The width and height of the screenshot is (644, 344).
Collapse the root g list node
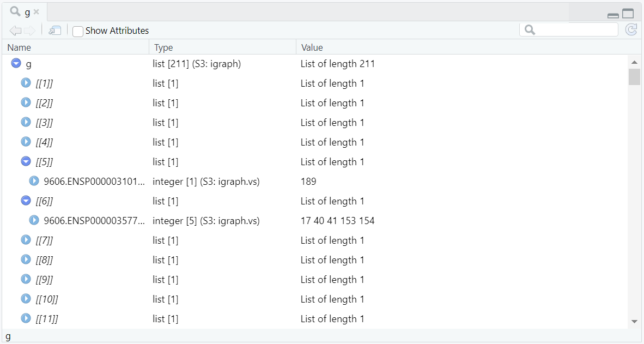pos(16,64)
